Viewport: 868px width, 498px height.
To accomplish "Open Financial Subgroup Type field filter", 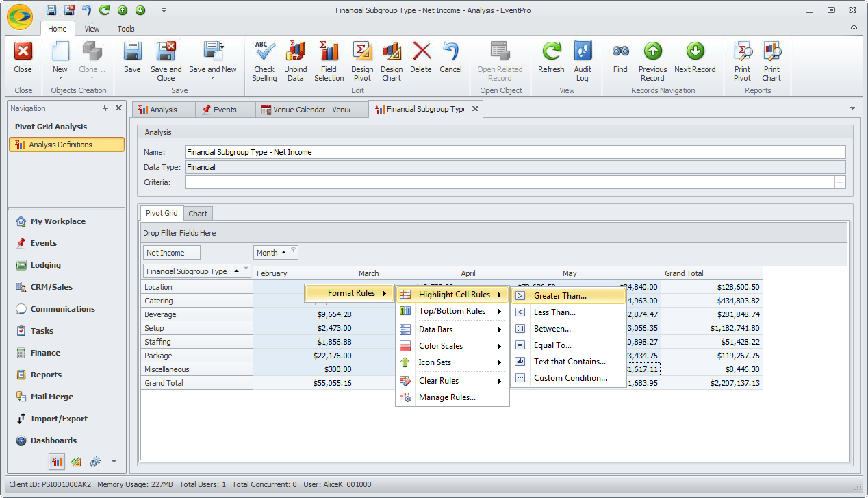I will (x=246, y=270).
